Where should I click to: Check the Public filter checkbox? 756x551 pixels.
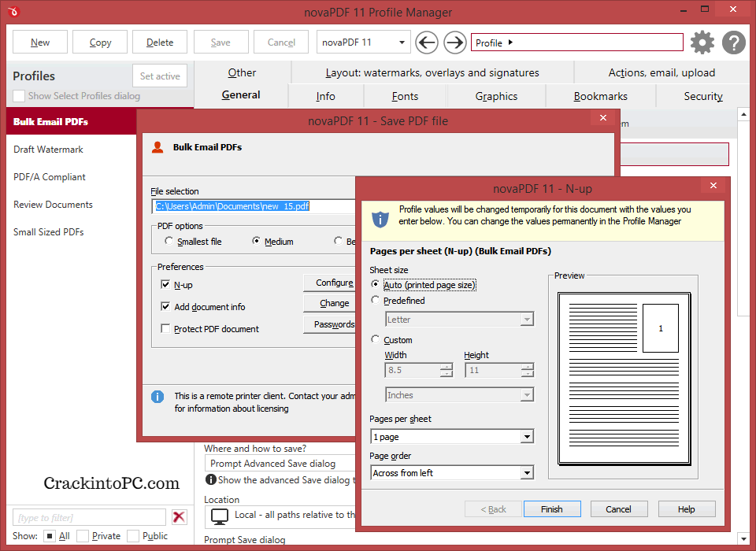[133, 535]
